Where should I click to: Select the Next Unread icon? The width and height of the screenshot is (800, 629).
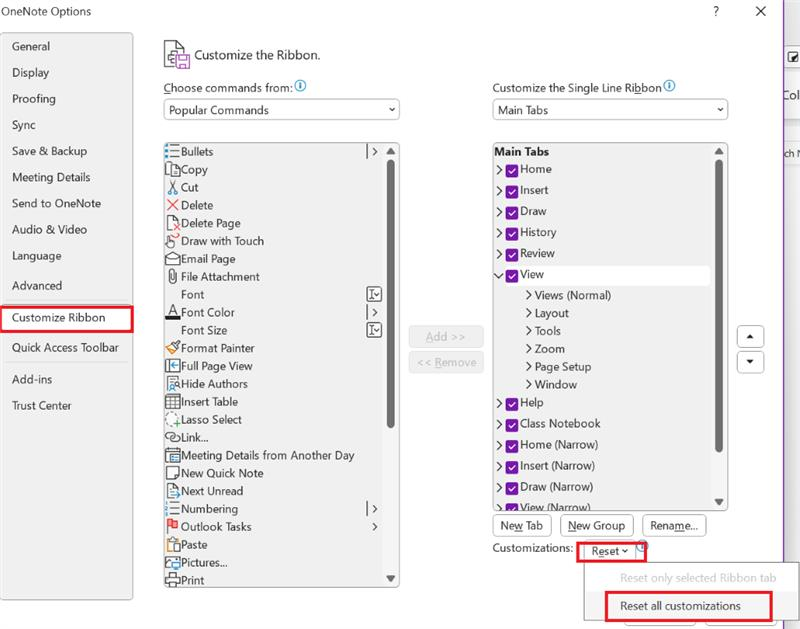[172, 491]
